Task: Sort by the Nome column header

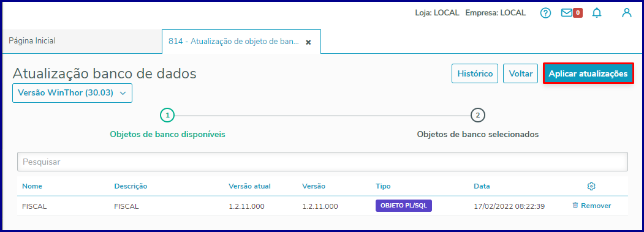Action: pyautogui.click(x=32, y=186)
